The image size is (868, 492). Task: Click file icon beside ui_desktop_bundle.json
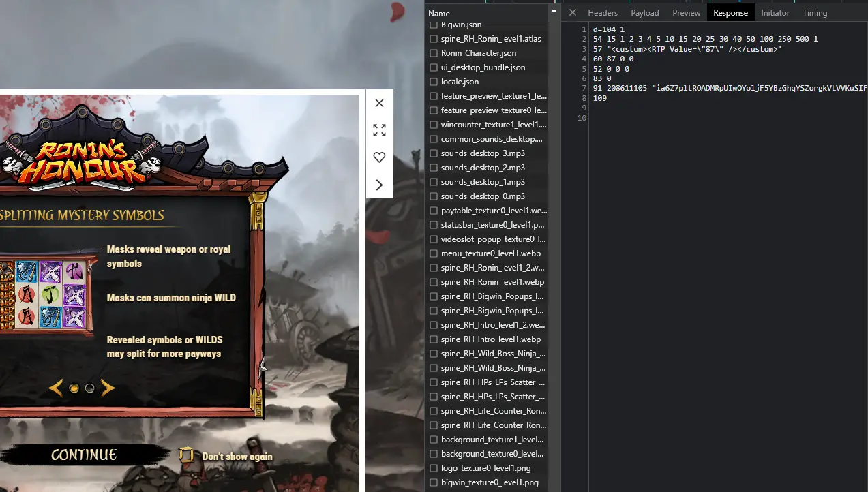pyautogui.click(x=434, y=67)
